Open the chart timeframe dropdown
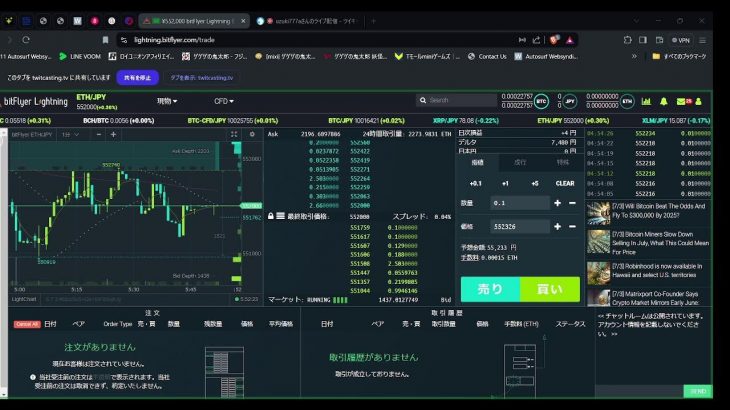This screenshot has height=410, width=730. pos(70,134)
